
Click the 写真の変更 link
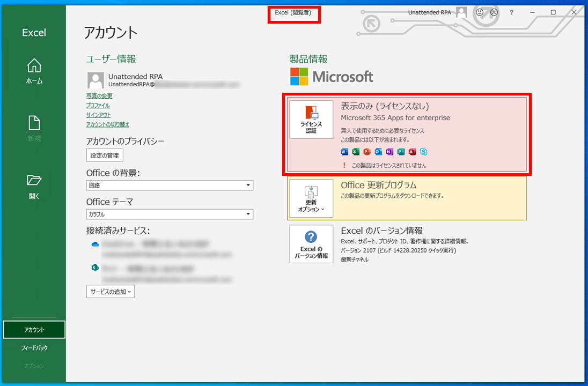tap(99, 96)
